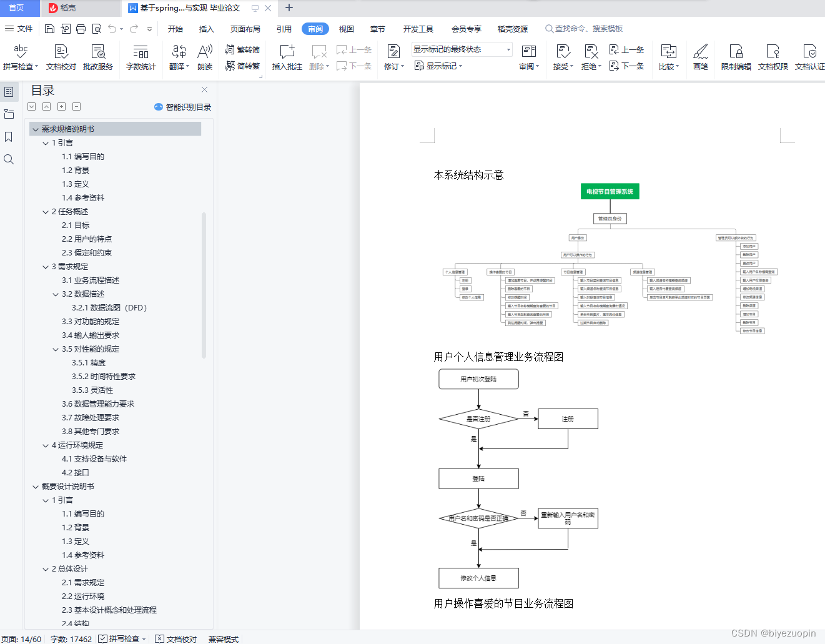Open the 显示标记的最终状态 dropdown
825x644 pixels.
[x=462, y=49]
